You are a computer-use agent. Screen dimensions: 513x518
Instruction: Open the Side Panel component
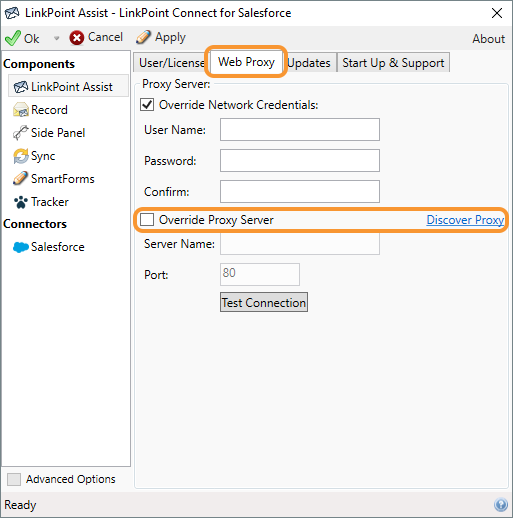[x=49, y=133]
